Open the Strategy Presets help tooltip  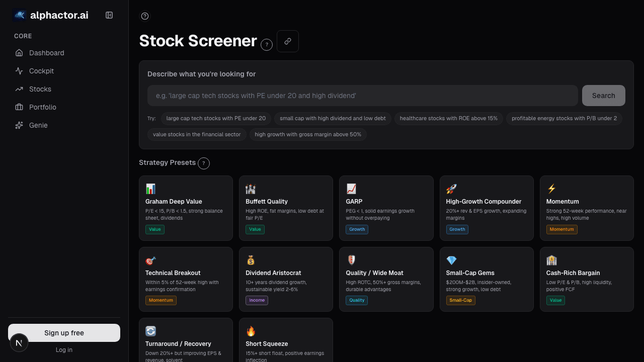(x=204, y=163)
